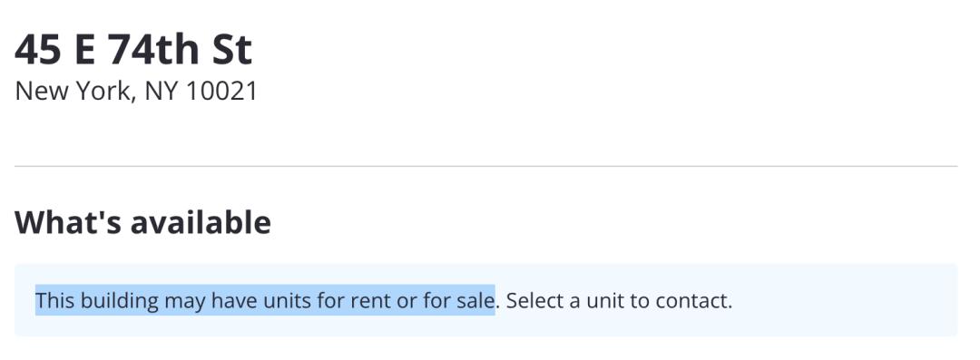Click the "What's available" section heading

(142, 222)
